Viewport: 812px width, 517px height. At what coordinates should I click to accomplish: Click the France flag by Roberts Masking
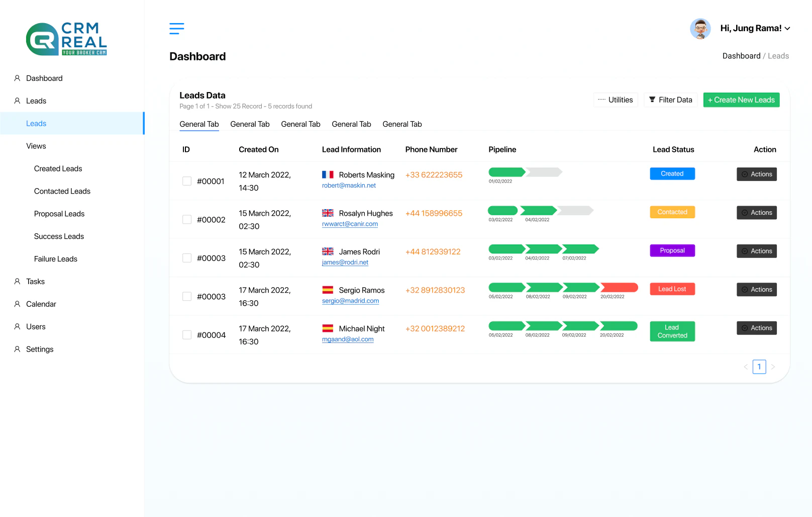[328, 175]
